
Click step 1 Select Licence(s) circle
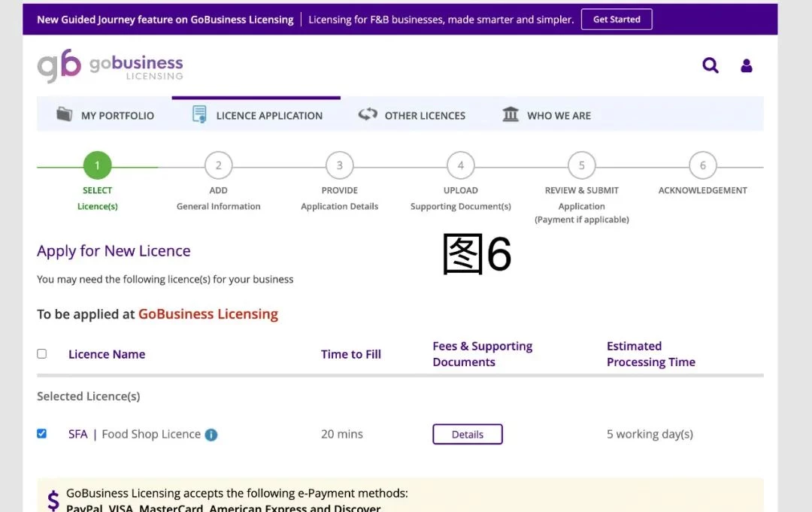(x=97, y=165)
